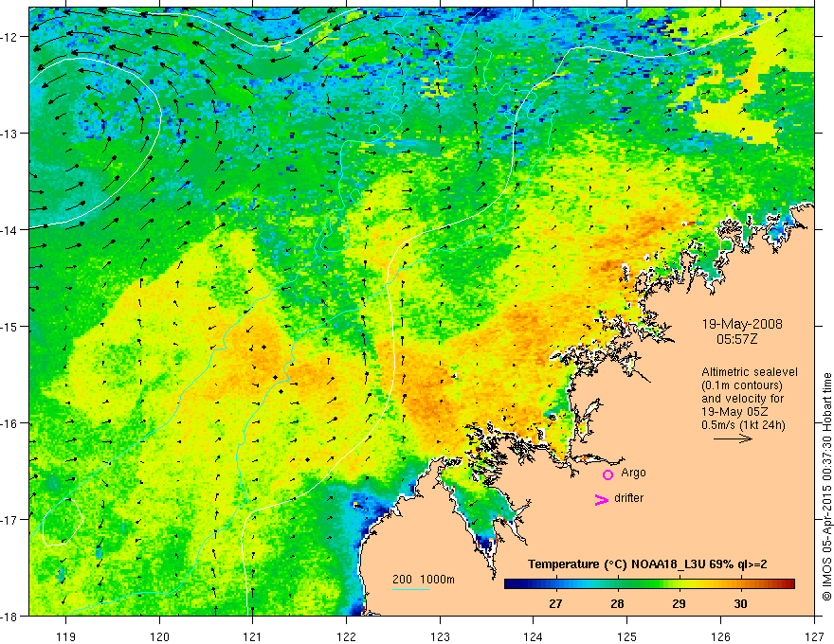This screenshot has width=834, height=644.
Task: Click the 28 degree mark on temperature colorbar
Action: coord(617,603)
